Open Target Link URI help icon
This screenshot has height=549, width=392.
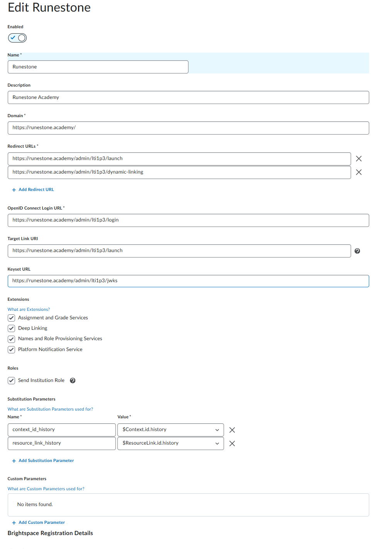tap(357, 251)
